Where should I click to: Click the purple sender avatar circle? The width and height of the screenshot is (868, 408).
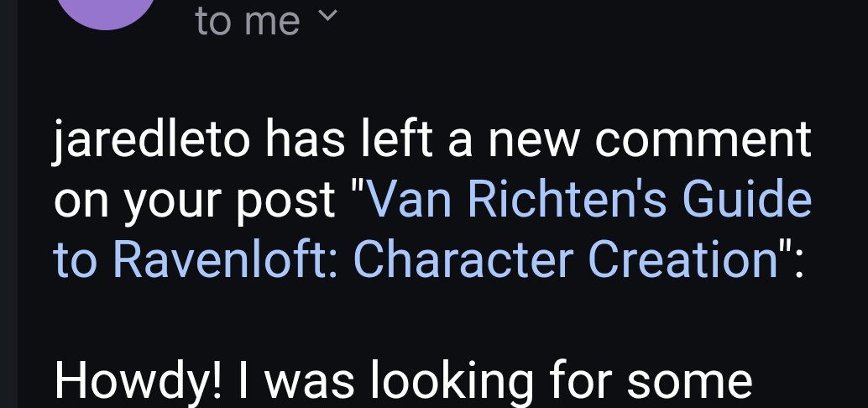107,8
